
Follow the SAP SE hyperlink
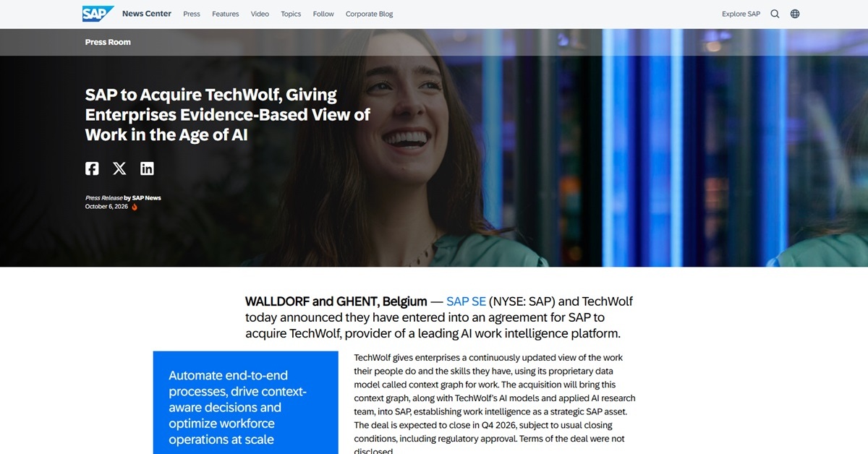466,301
